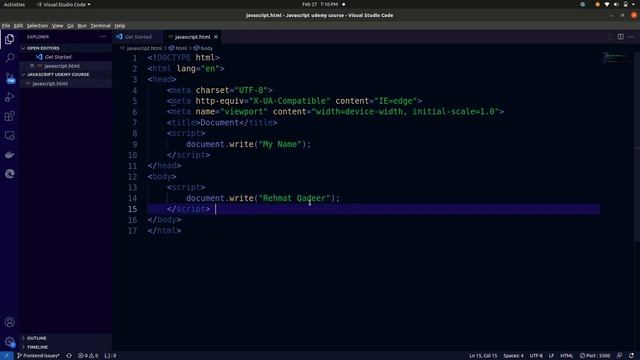
Task: Click Port: 5500 Live Server status
Action: pyautogui.click(x=595, y=356)
